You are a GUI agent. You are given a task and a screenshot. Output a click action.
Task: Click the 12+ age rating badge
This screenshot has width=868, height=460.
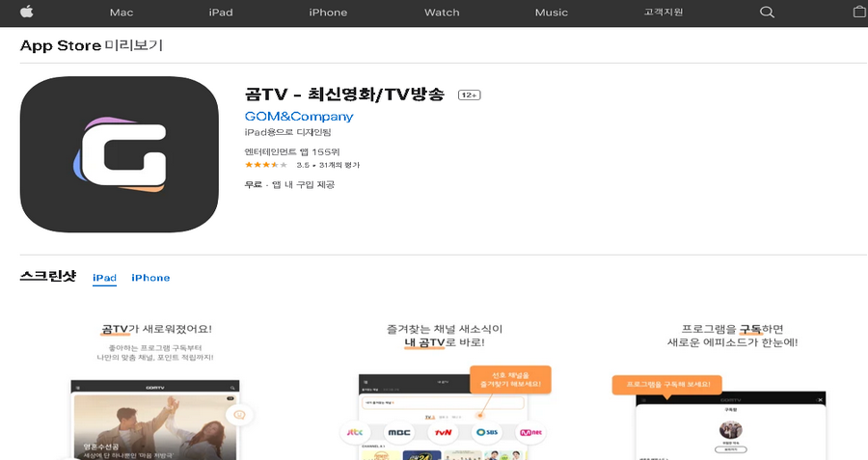click(470, 95)
